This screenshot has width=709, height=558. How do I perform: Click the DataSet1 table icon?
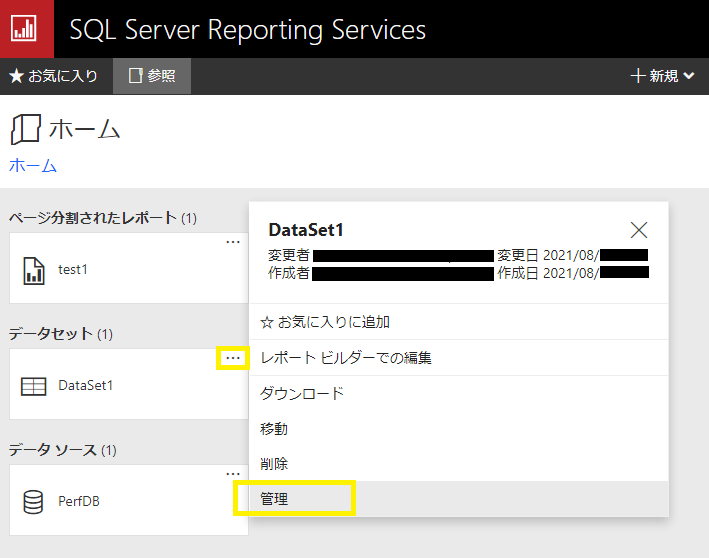click(x=33, y=387)
